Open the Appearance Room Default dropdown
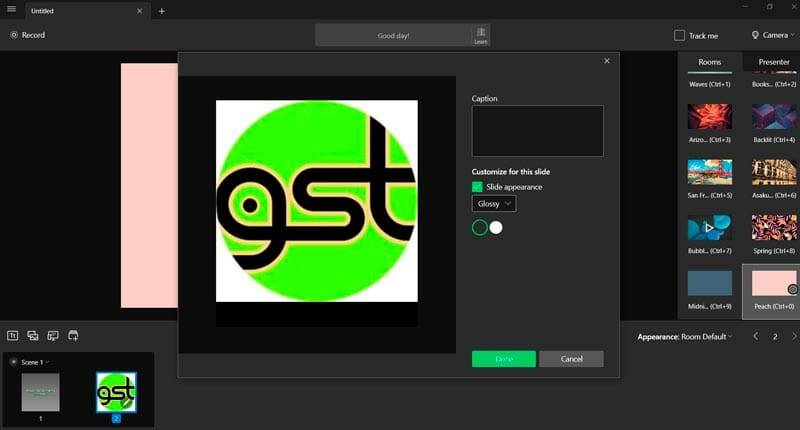 pos(685,337)
